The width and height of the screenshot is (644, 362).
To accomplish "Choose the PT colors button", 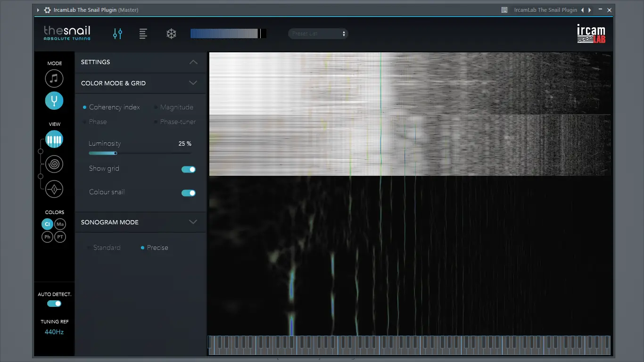I will point(60,237).
